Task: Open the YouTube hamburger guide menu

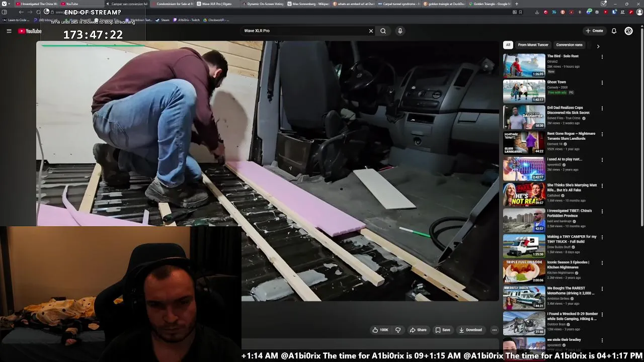Action: (x=9, y=31)
